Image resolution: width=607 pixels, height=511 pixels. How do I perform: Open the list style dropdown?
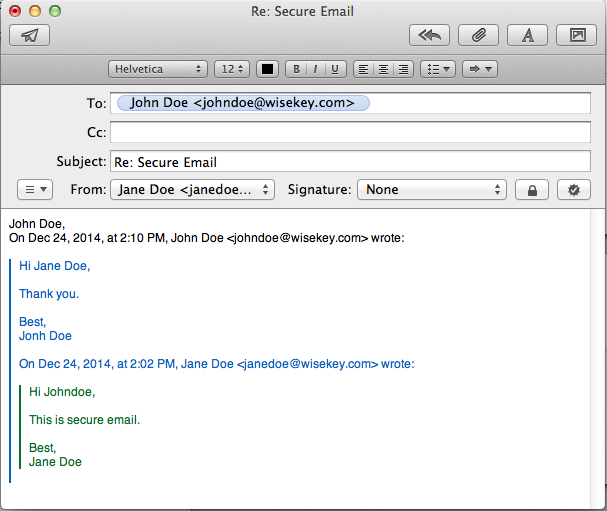(438, 69)
